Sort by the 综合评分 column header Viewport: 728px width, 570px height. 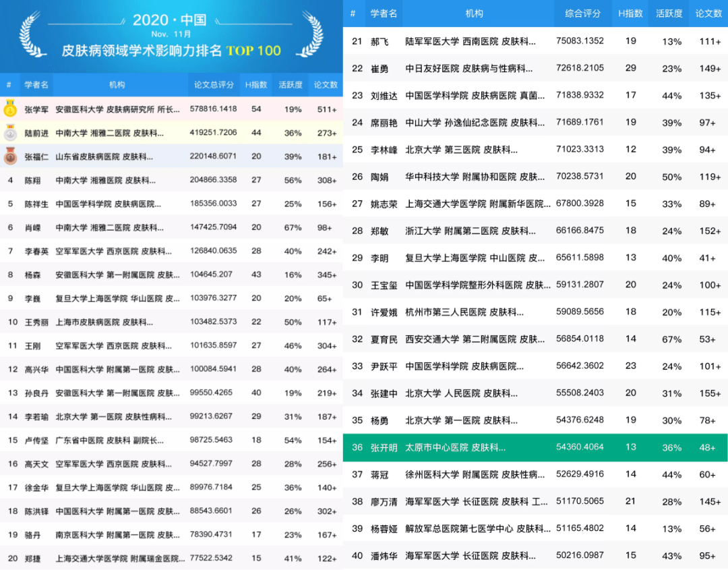click(x=578, y=13)
